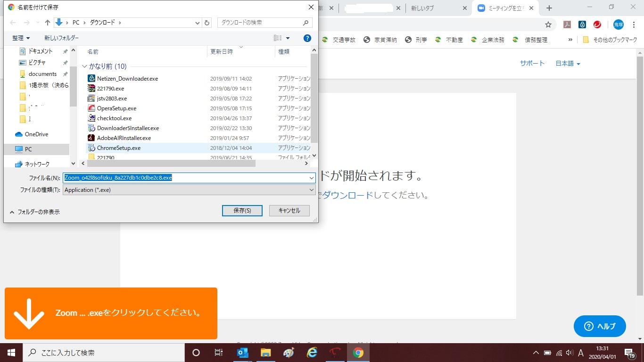Select 221790.exe file

point(110,89)
